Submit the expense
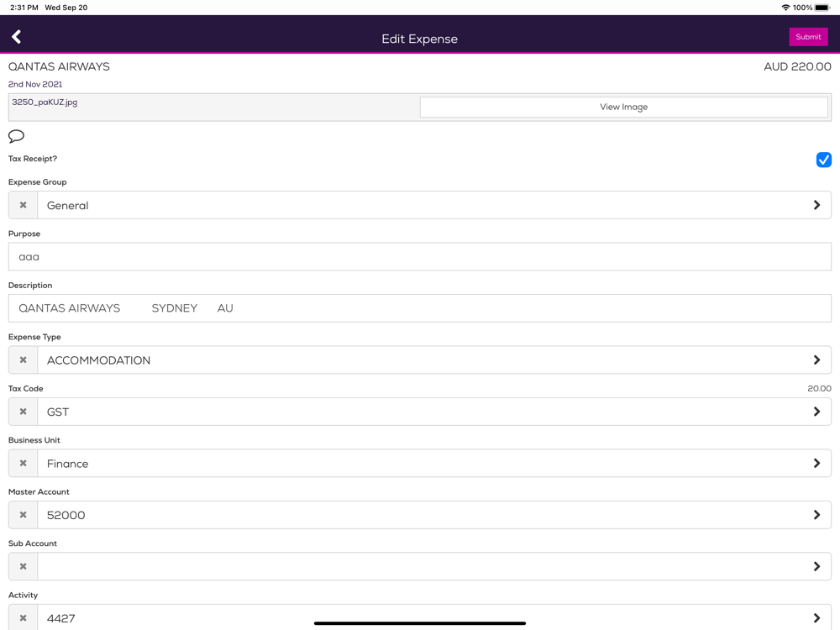Image resolution: width=840 pixels, height=630 pixels. pyautogui.click(x=808, y=37)
